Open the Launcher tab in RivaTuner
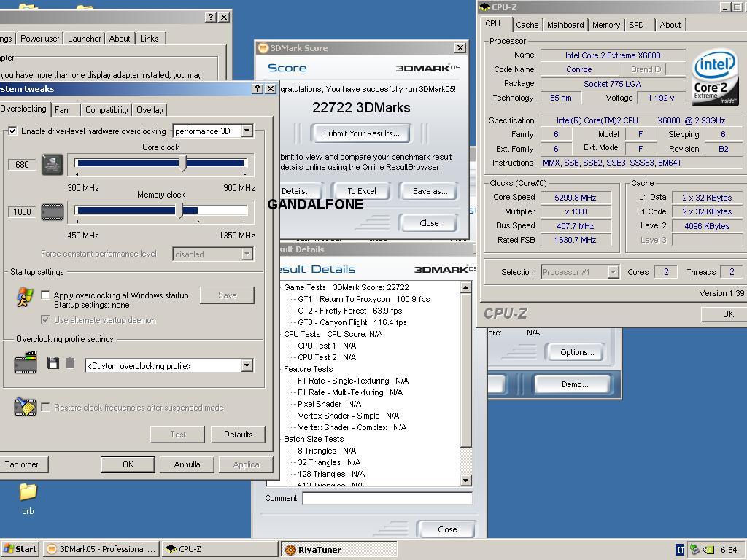 point(85,39)
